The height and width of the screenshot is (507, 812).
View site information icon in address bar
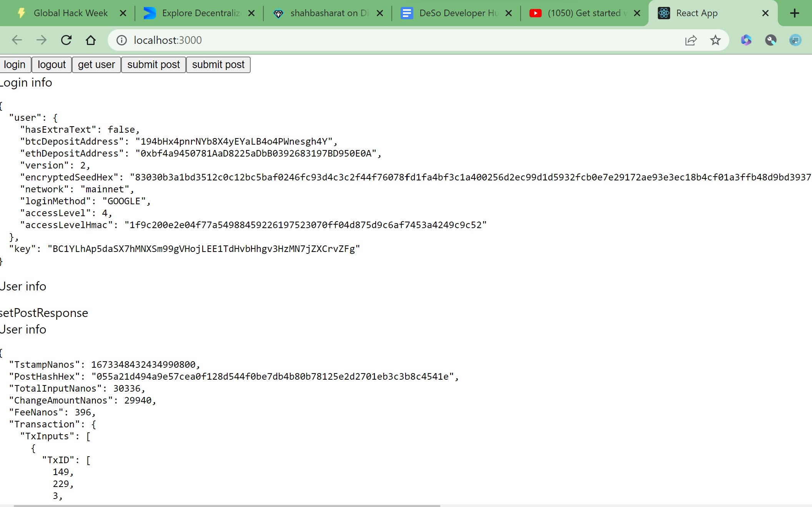(121, 40)
